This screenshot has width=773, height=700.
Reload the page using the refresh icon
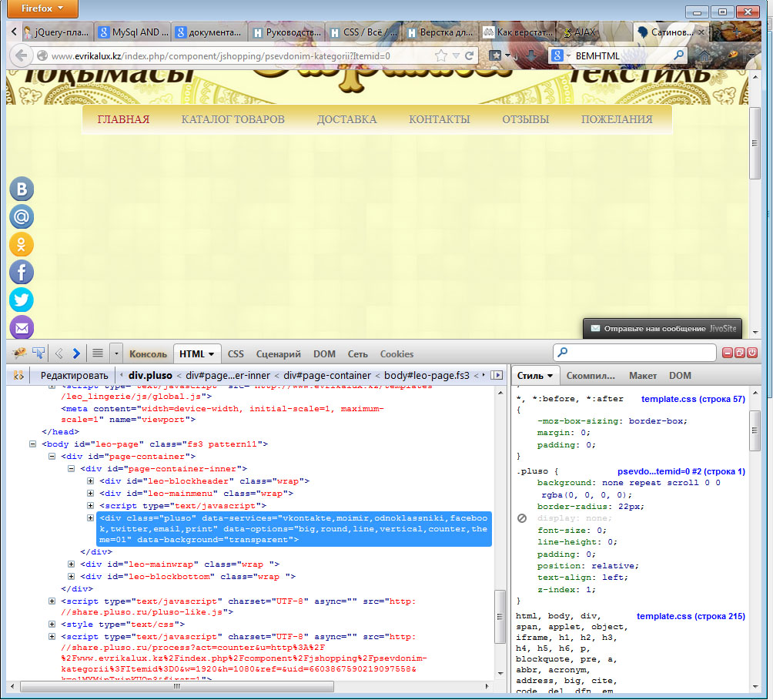click(x=470, y=55)
